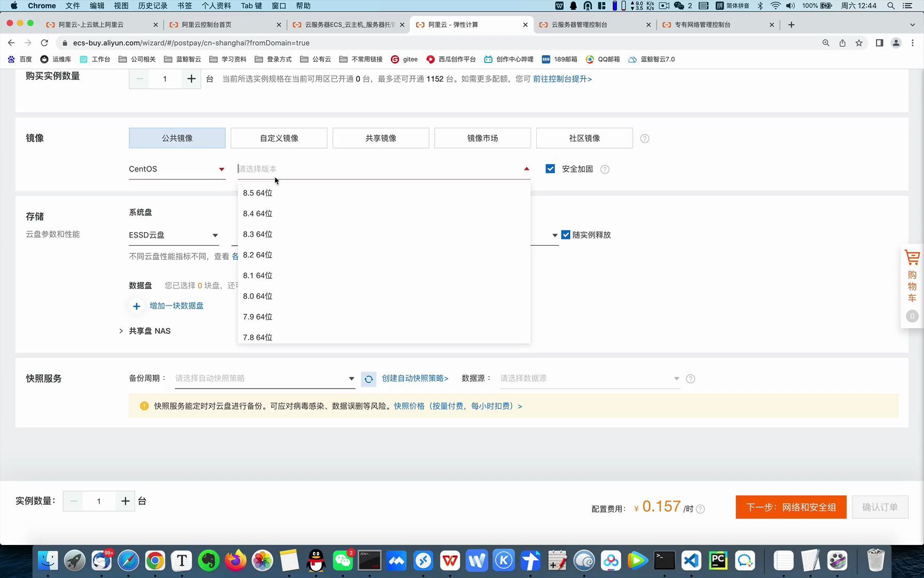Open the ESSD云盘 disk type dropdown
The height and width of the screenshot is (578, 924).
coord(174,235)
